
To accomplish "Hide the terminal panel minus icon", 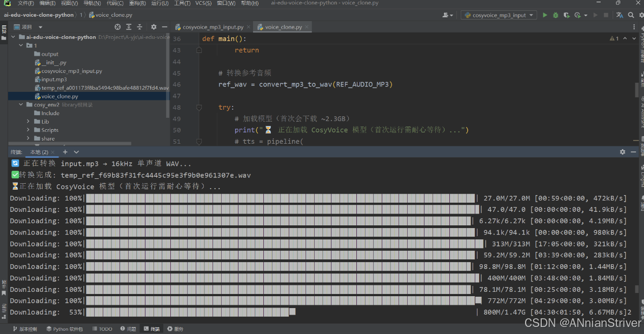I will [633, 152].
